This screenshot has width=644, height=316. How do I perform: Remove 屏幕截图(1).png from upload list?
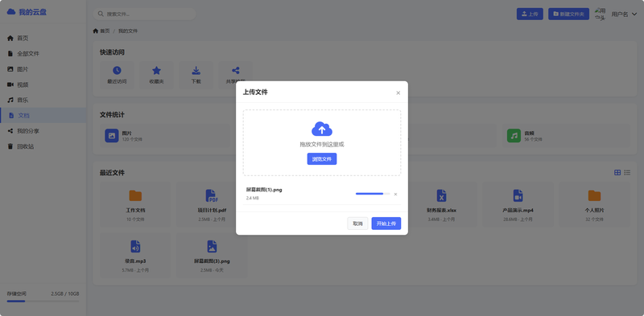pos(395,194)
